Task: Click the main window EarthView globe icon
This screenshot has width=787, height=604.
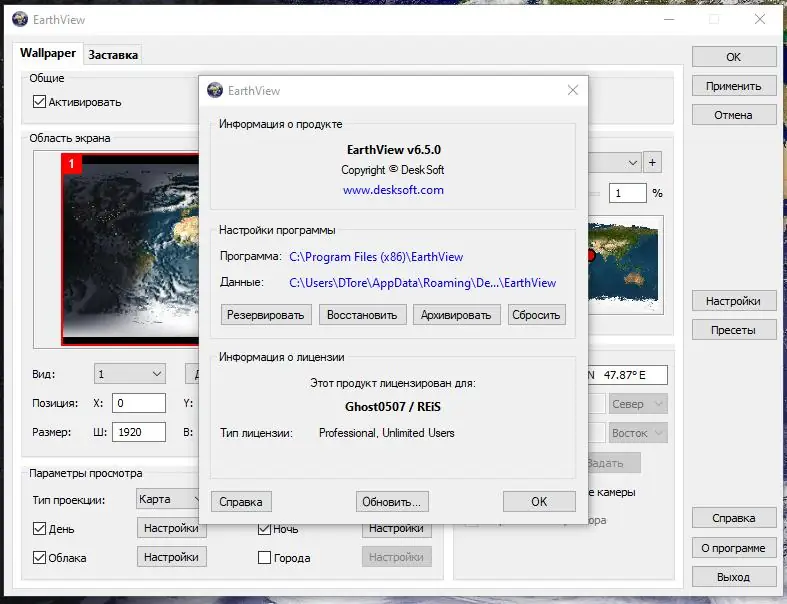Action: [x=20, y=20]
